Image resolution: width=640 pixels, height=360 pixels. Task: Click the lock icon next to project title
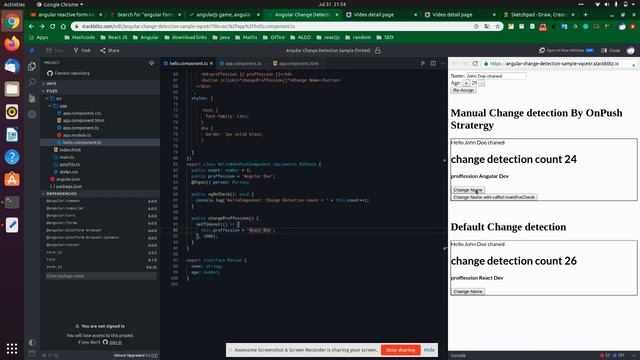coord(378,51)
